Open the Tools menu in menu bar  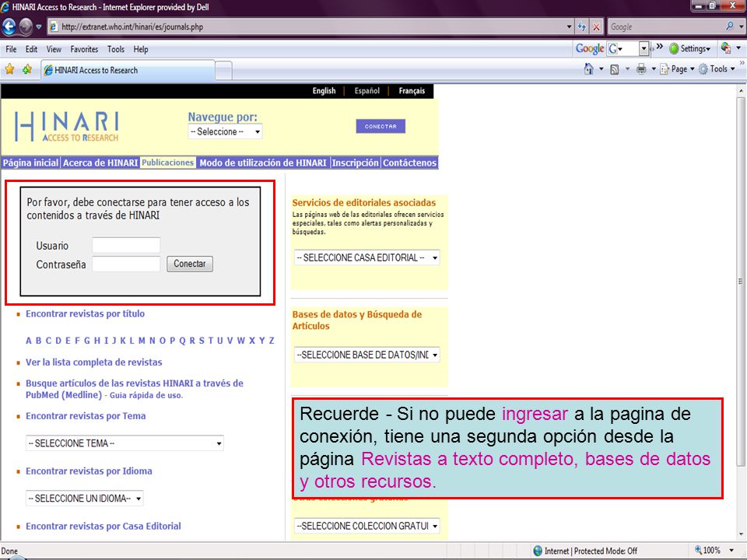click(116, 49)
